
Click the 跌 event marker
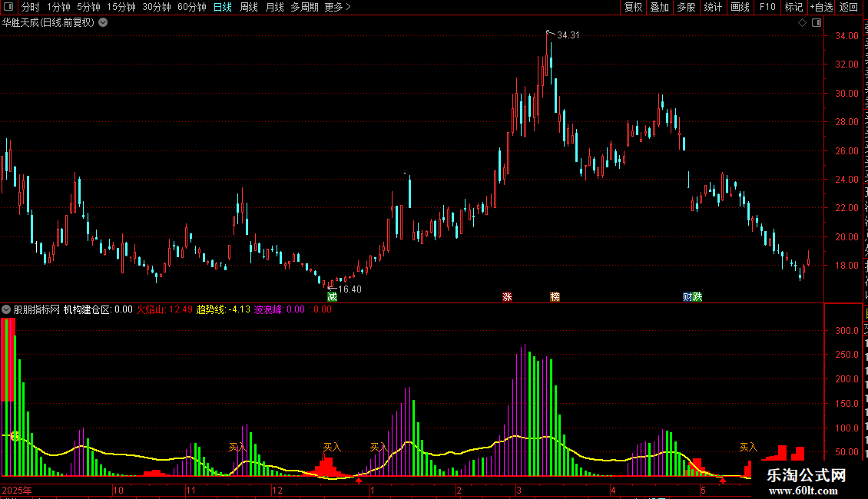(697, 297)
